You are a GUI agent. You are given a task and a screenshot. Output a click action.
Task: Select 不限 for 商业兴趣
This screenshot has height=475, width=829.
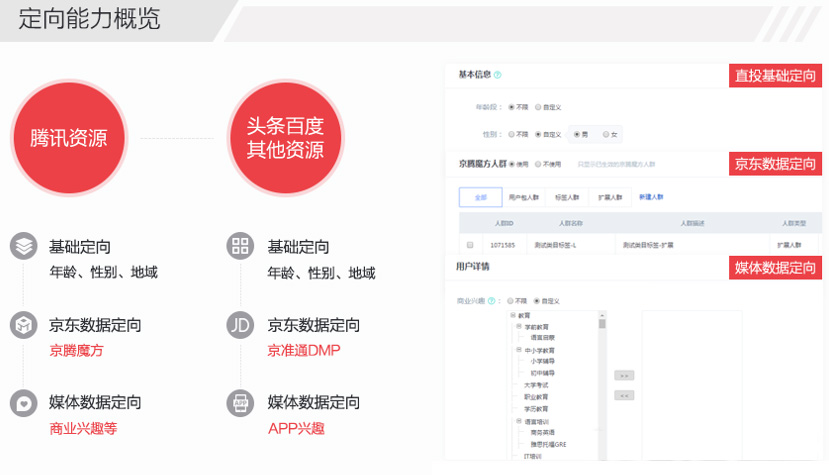[510, 301]
